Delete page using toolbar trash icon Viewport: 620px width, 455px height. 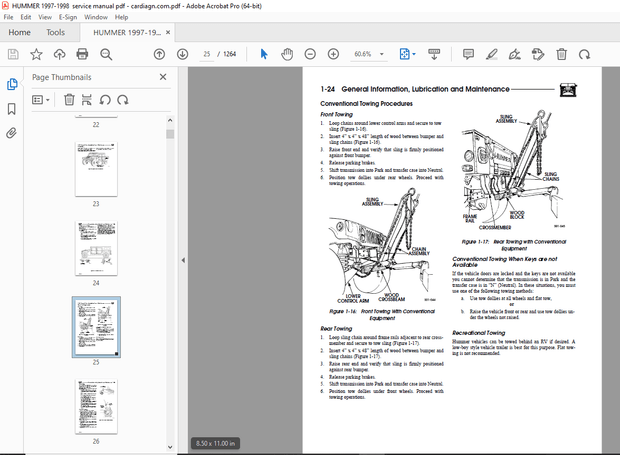tap(561, 54)
